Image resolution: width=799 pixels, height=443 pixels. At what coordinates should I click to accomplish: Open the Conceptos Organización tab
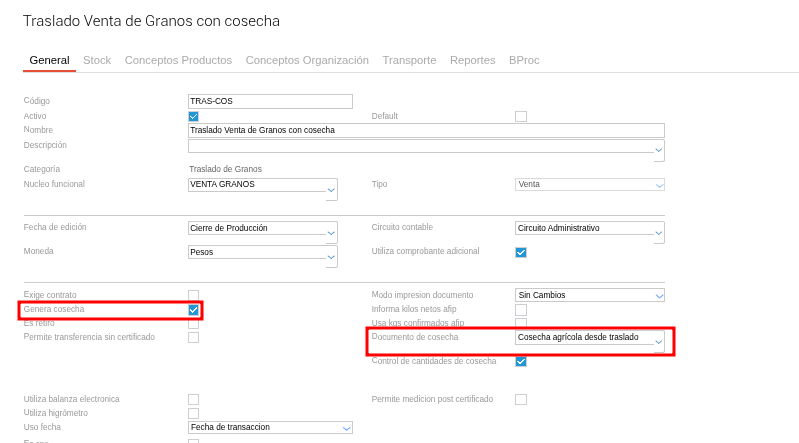tap(307, 60)
